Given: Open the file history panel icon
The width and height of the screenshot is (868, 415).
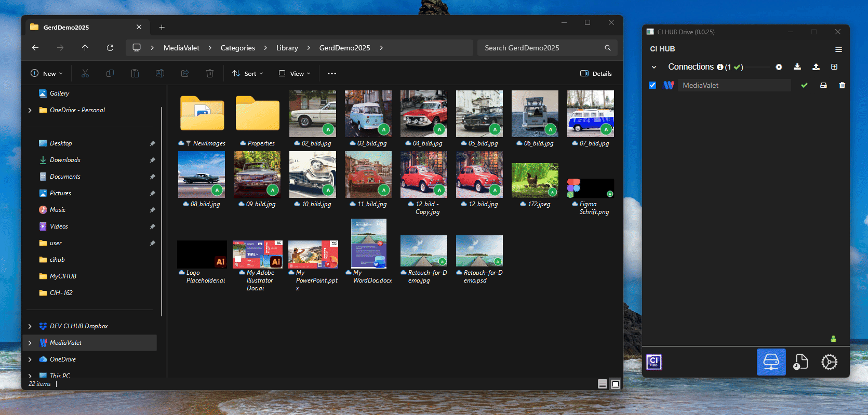Looking at the screenshot, I should (x=800, y=362).
